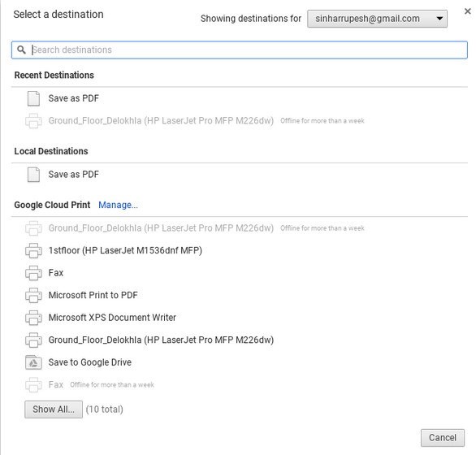Click the printer icon for the online Ground_Floor_Delokhla printer

33,340
